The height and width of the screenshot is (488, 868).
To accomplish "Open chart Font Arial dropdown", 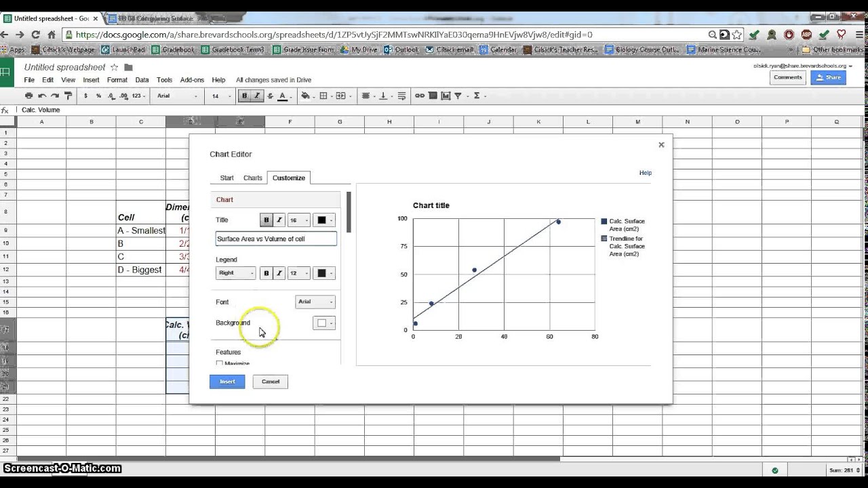I will [315, 302].
